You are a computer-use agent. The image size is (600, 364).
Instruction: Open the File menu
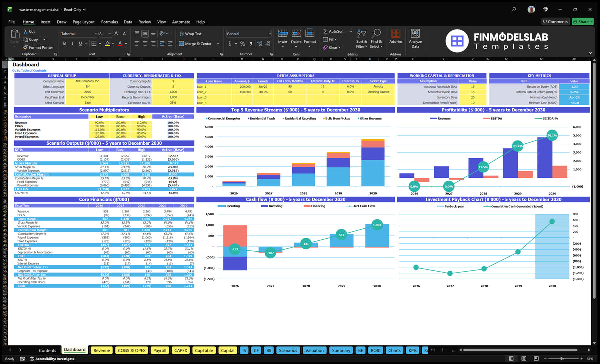click(11, 22)
